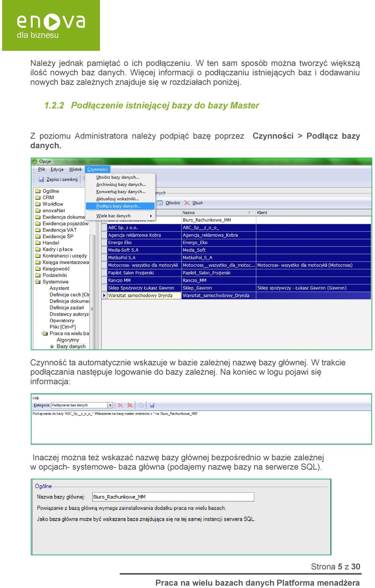375x588 pixels.
Task: Open the Plik menu
Action: [x=42, y=169]
